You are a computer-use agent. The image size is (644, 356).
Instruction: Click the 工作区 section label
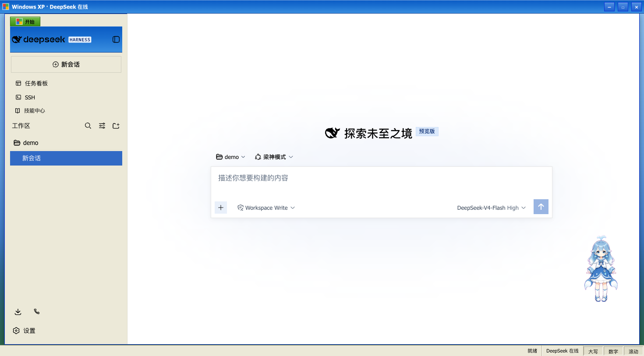pyautogui.click(x=21, y=126)
